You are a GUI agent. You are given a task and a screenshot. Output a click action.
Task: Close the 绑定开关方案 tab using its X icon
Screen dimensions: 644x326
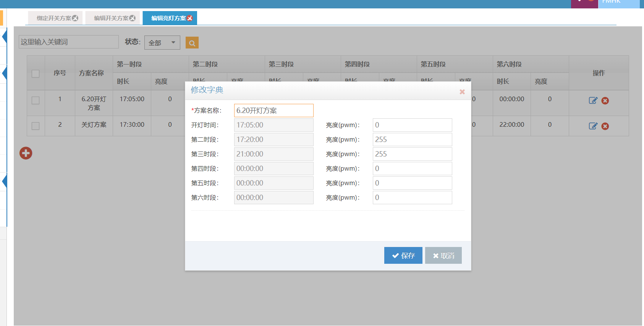pos(75,18)
